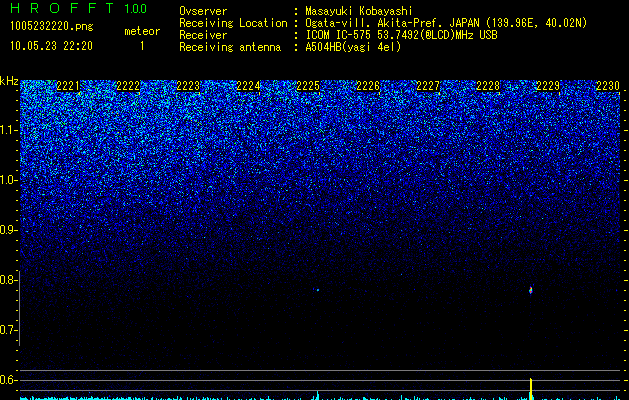Click the 2228 time marker
The width and height of the screenshot is (629, 400).
(x=488, y=86)
